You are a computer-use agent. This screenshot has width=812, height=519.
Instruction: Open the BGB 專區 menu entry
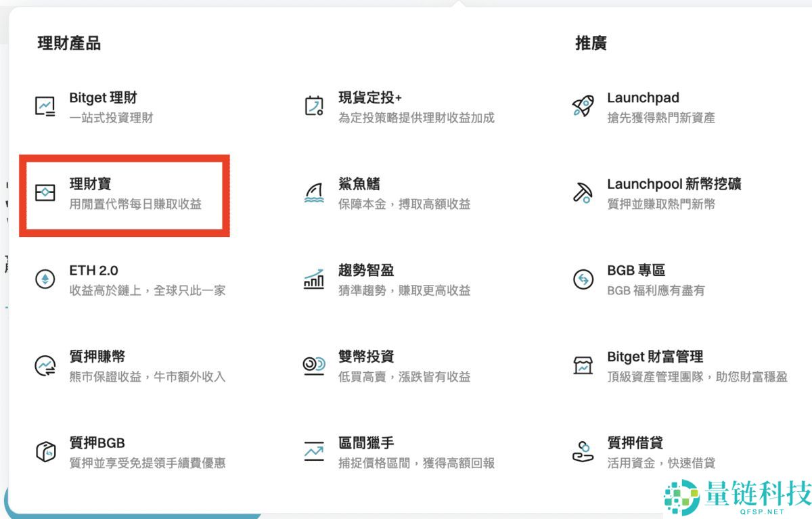point(635,270)
